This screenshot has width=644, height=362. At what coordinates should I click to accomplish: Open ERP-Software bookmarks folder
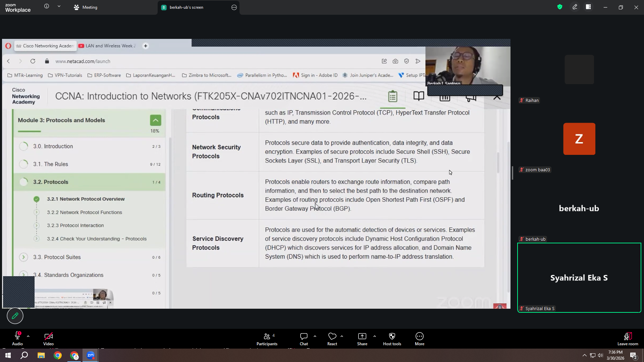point(104,75)
